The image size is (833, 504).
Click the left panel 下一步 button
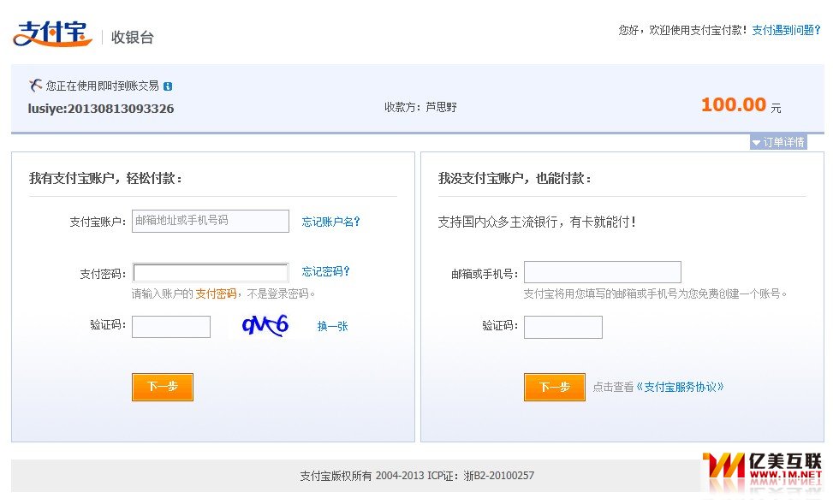pyautogui.click(x=163, y=387)
